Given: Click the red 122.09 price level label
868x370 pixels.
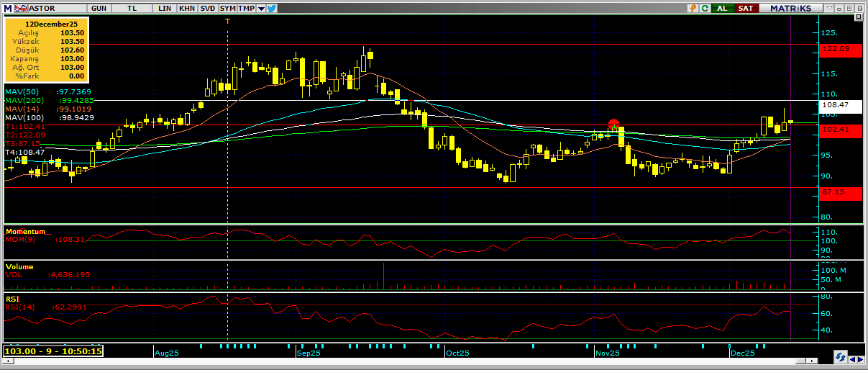Looking at the screenshot, I should click(841, 49).
